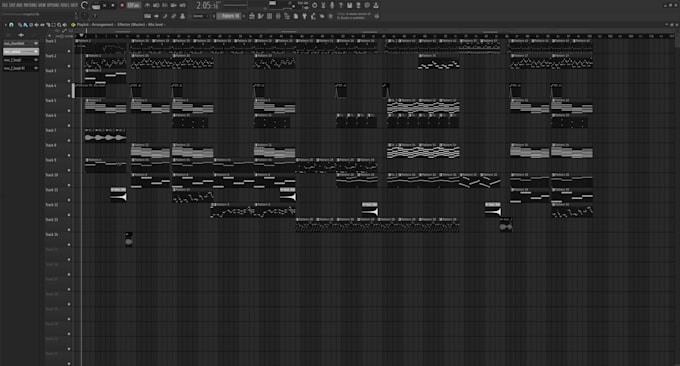
Task: Select the Slice tool in playlist
Action: point(48,25)
